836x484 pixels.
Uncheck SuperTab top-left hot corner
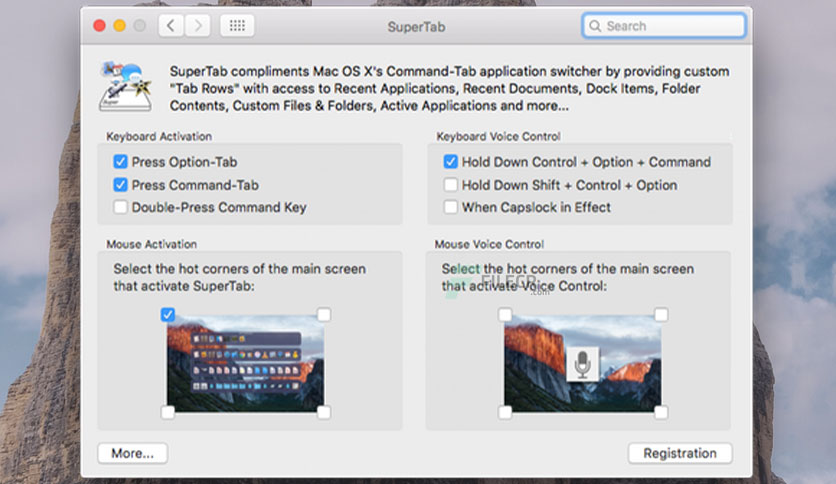click(167, 314)
